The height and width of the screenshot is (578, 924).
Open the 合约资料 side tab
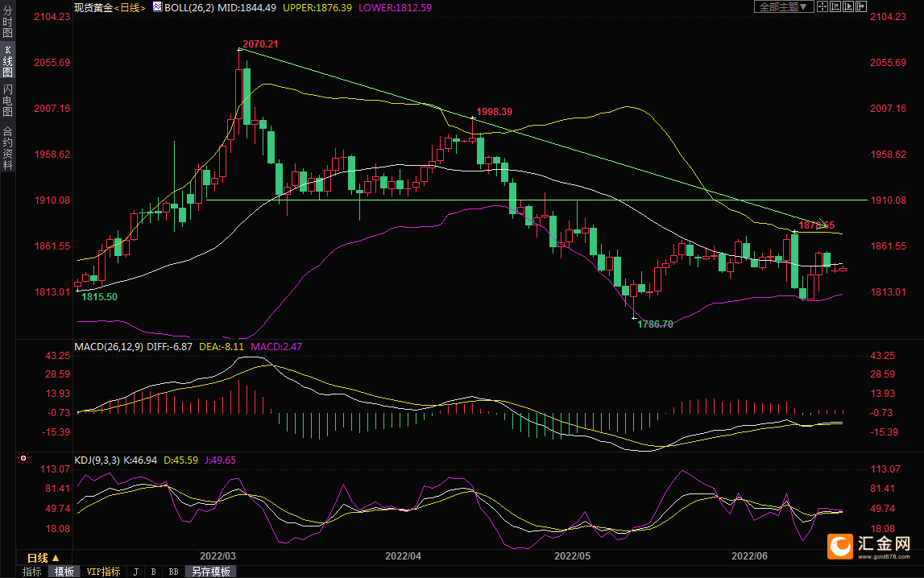[x=7, y=147]
